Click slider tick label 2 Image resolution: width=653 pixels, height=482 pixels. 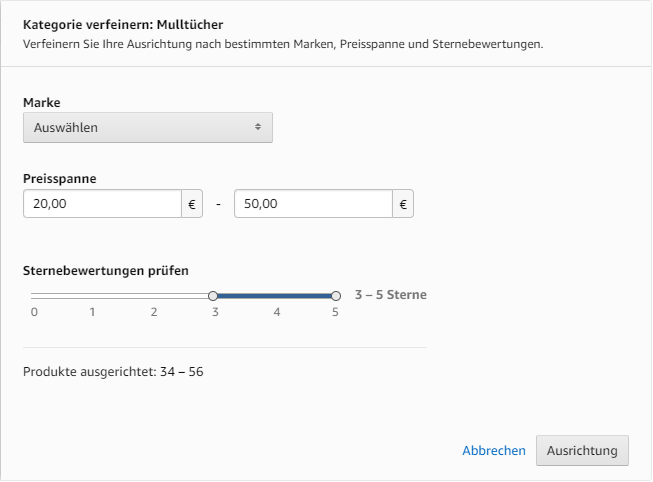[154, 312]
